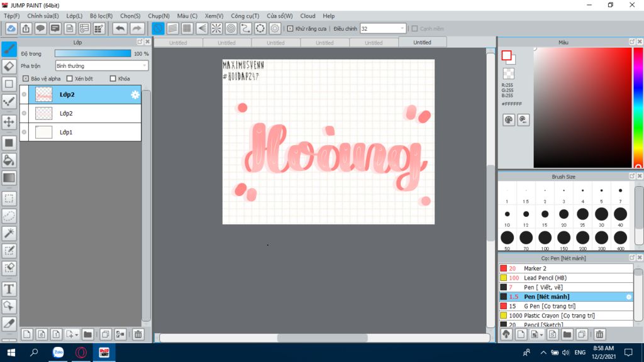
Task: Toggle visibility of the unselected Lớp2 layer
Action: pyautogui.click(x=25, y=113)
